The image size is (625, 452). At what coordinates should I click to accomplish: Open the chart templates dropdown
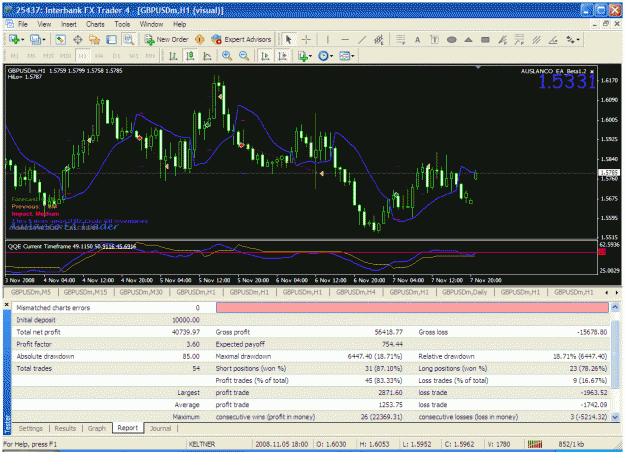(x=347, y=56)
